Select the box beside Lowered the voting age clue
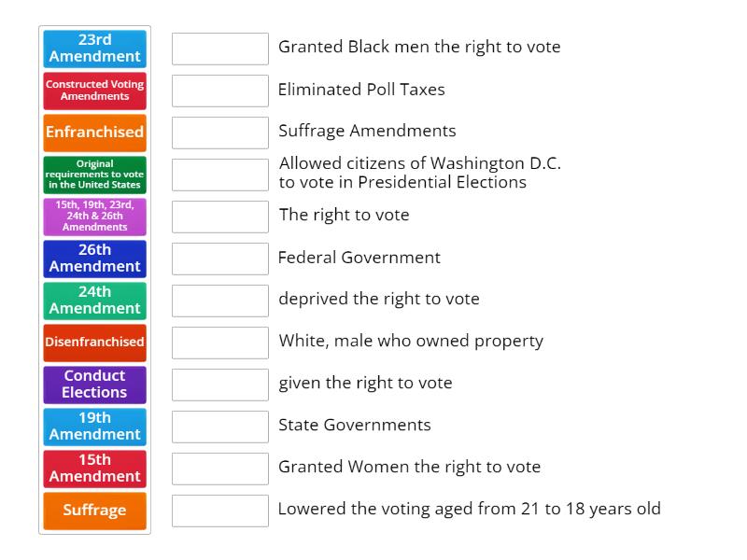Image resolution: width=747 pixels, height=560 pixels. coord(219,510)
